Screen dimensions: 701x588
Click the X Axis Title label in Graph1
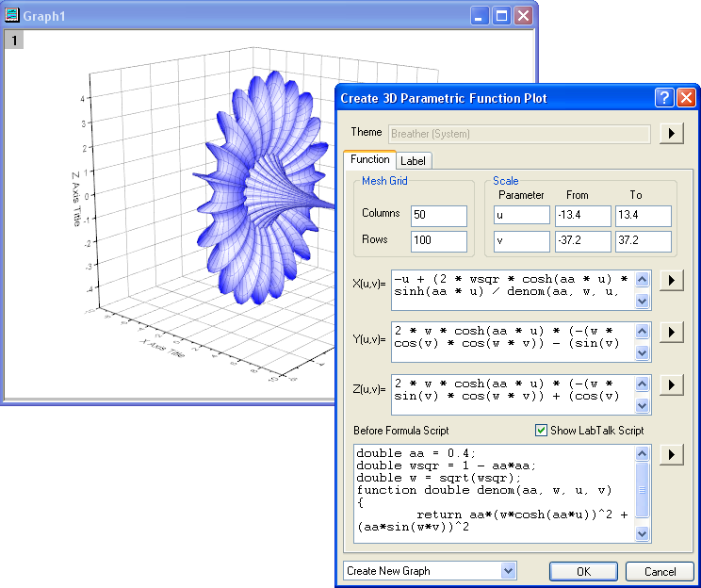[162, 348]
